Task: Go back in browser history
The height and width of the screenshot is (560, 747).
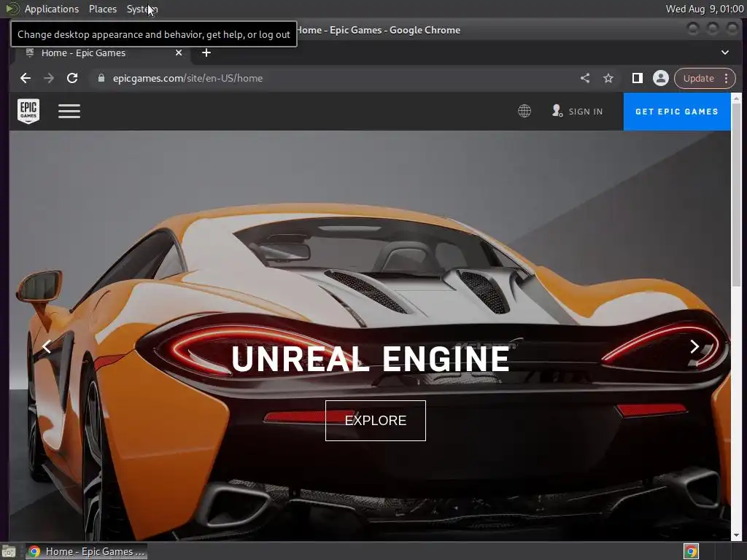Action: [x=26, y=78]
